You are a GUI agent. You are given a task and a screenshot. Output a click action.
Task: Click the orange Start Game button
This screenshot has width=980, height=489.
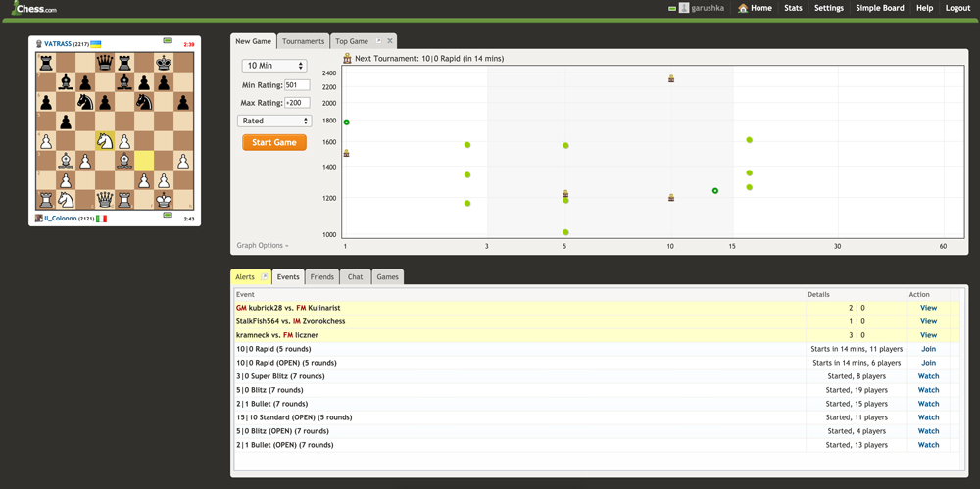click(274, 142)
